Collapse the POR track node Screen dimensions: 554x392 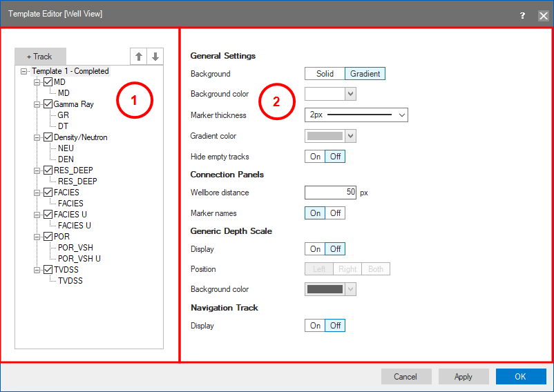pos(37,237)
